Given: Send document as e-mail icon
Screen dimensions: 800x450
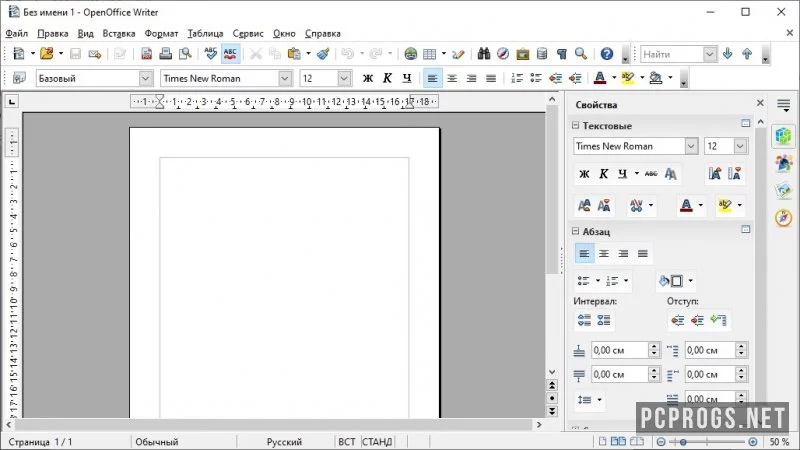Looking at the screenshot, I should (95, 54).
